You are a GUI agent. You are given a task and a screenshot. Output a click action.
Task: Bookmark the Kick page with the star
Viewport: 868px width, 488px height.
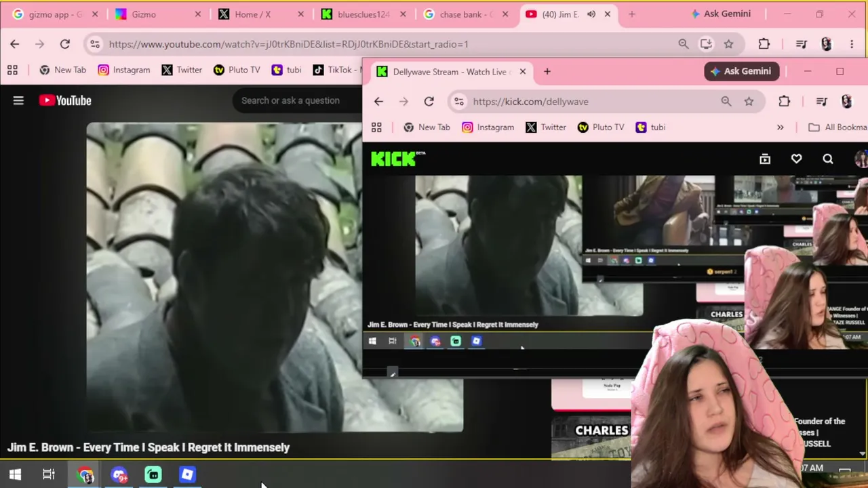point(749,102)
